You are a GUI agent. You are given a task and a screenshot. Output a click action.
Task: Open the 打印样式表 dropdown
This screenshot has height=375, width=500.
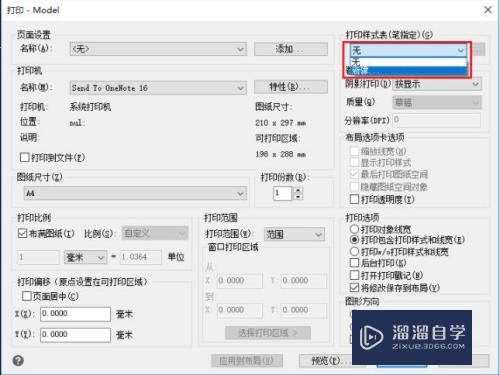point(408,50)
